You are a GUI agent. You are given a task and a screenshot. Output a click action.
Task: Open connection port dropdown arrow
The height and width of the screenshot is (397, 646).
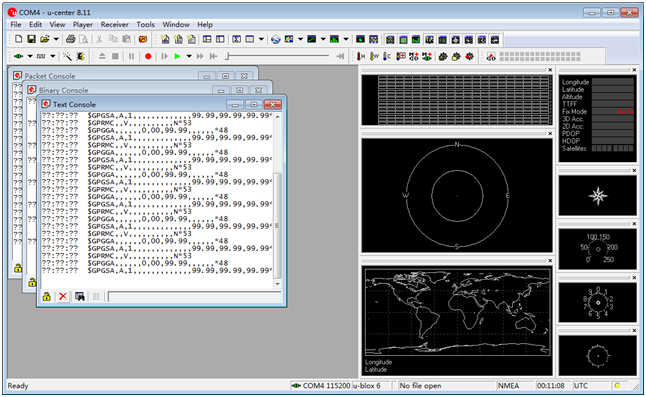(30, 56)
